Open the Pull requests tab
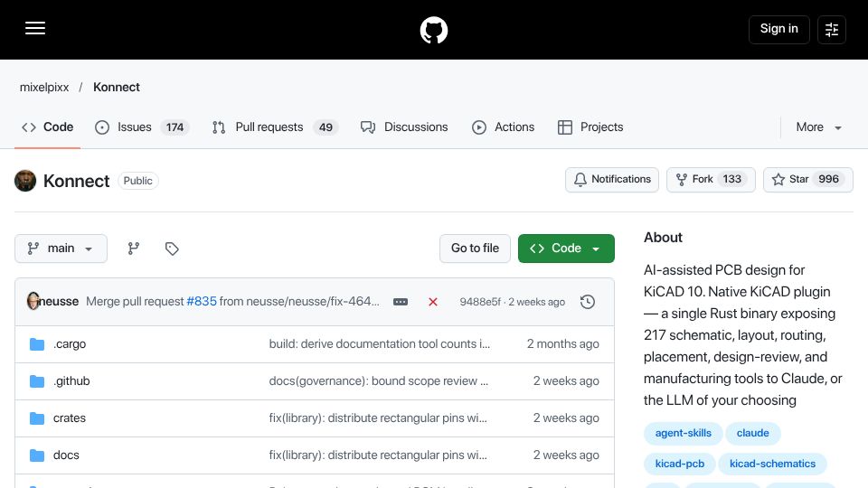868x488 pixels. pyautogui.click(x=275, y=127)
